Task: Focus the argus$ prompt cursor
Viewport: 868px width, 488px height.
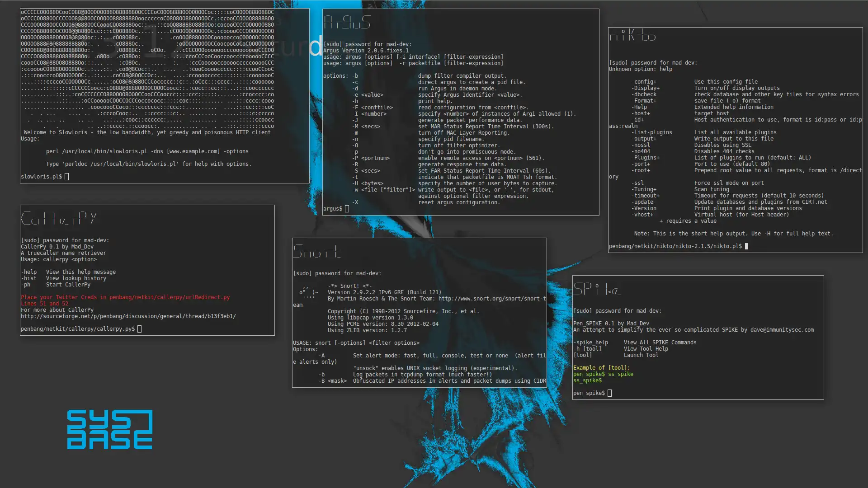Action: [x=347, y=209]
